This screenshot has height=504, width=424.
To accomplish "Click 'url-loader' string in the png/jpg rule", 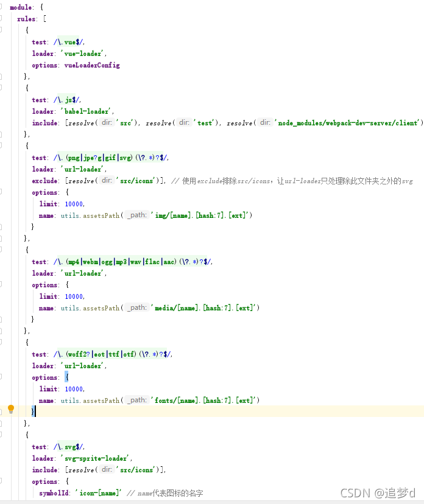I will (x=82, y=169).
